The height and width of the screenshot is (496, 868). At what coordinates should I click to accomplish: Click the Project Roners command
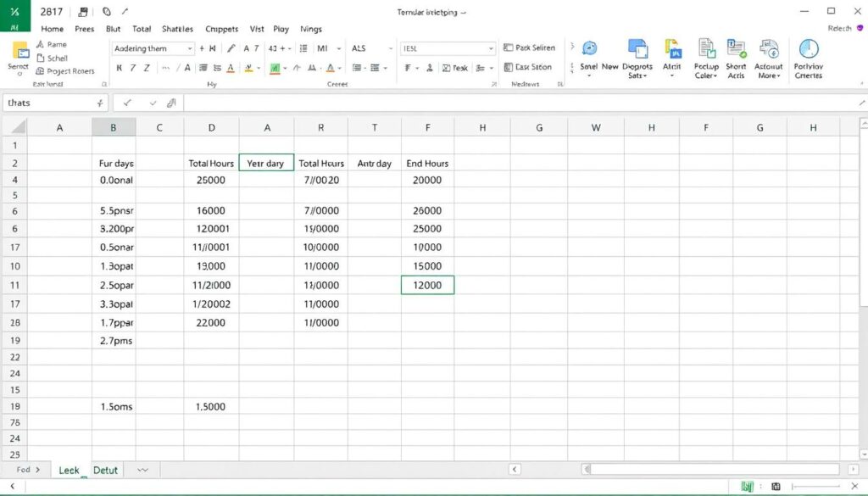click(64, 71)
